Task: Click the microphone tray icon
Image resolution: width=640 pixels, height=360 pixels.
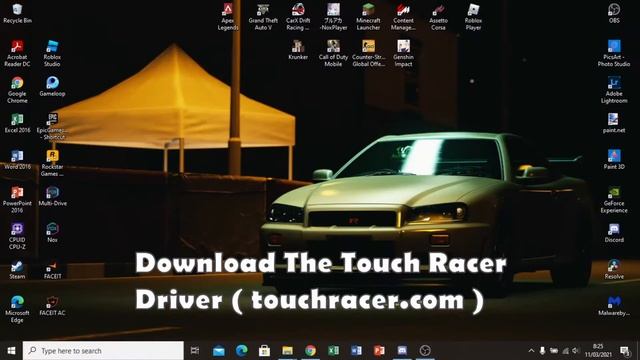Action: [542, 351]
